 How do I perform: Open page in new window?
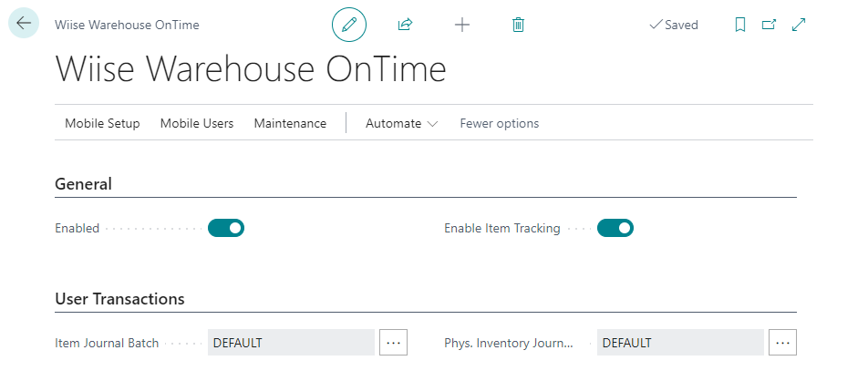[769, 25]
